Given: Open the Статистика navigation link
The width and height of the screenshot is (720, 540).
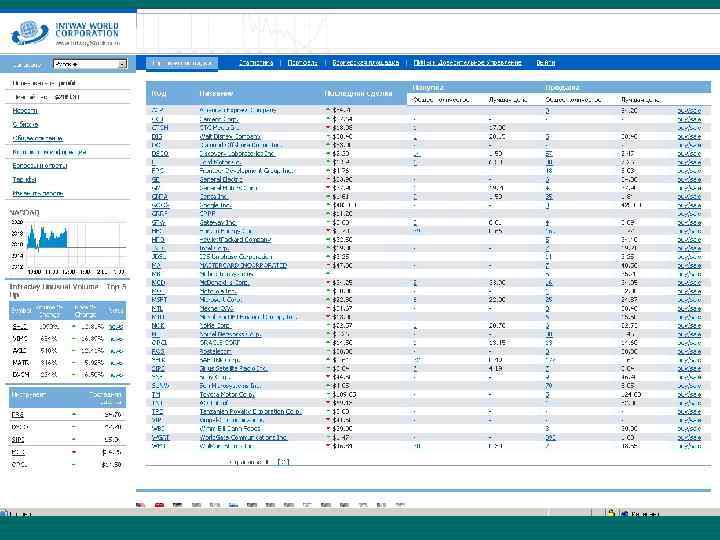Looking at the screenshot, I should click(256, 62).
